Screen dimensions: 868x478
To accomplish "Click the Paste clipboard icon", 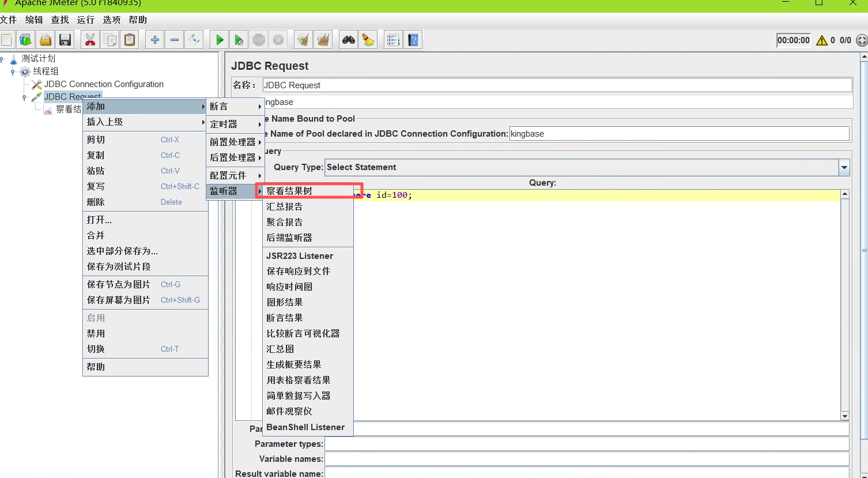I will pos(130,40).
